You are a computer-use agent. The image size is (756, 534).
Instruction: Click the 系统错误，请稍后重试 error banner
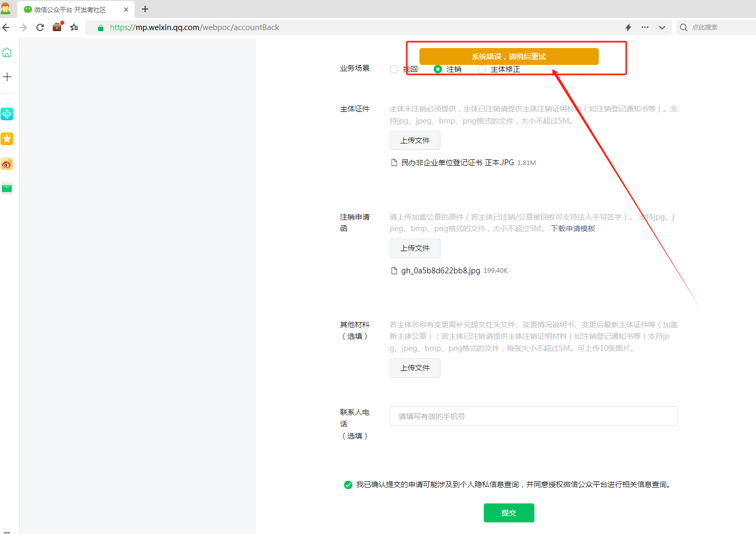click(x=509, y=56)
